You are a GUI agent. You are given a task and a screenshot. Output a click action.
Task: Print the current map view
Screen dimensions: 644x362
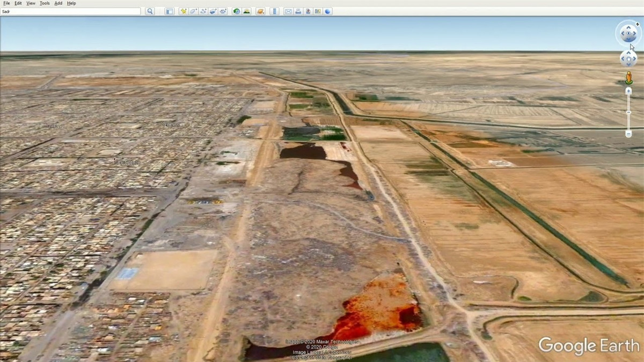pyautogui.click(x=297, y=11)
